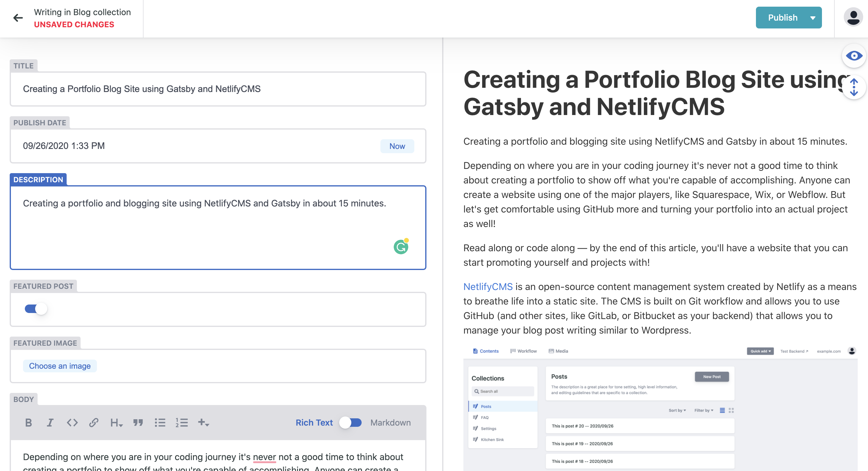Click into the Title input field

(218, 89)
